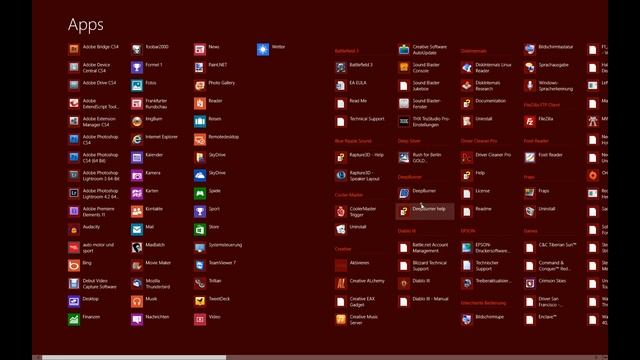Open Adobe Extension Manager CS4
The image size is (640, 360).
(x=93, y=121)
